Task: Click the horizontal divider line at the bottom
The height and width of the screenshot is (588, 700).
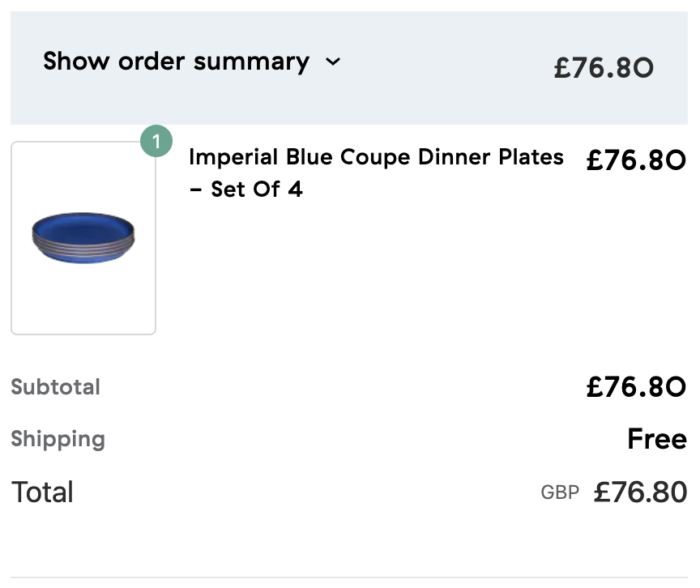Action: pos(349,578)
